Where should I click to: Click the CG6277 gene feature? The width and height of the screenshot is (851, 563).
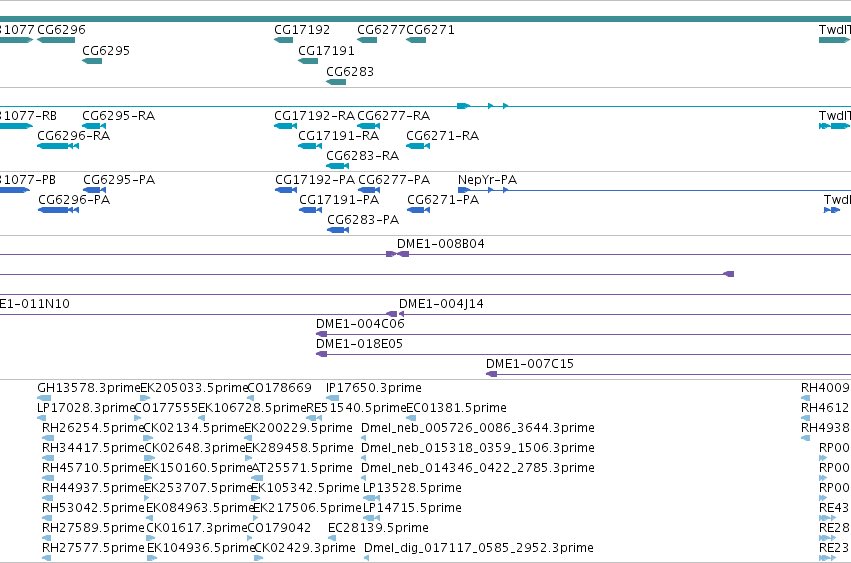(367, 40)
